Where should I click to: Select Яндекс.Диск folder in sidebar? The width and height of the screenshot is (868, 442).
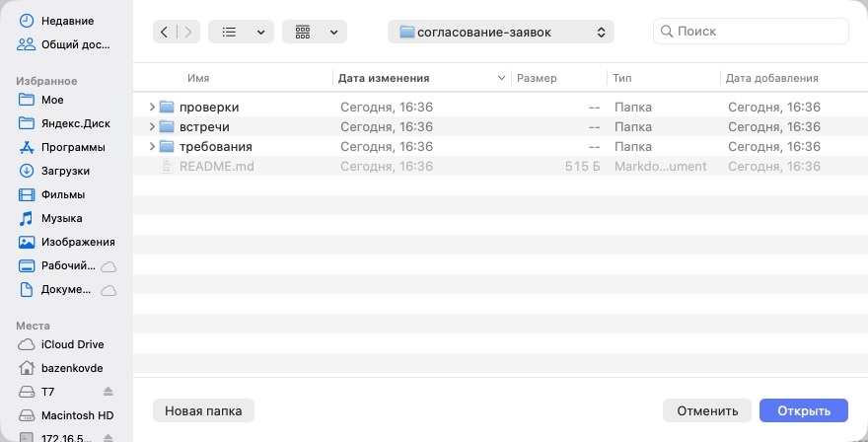(x=64, y=123)
